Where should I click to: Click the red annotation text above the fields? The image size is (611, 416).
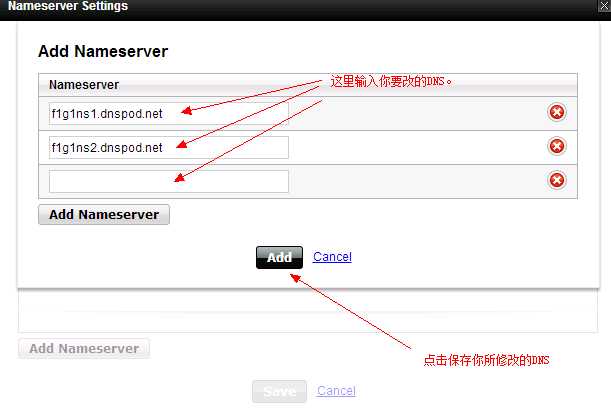[x=391, y=81]
